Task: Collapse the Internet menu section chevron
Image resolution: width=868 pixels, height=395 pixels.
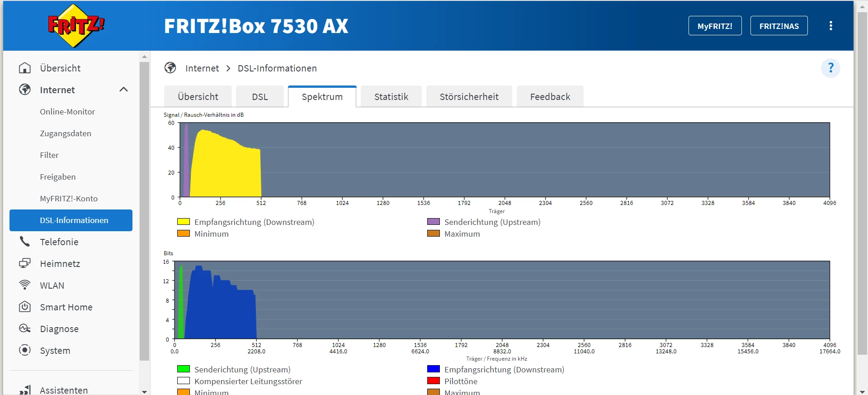Action: tap(123, 90)
